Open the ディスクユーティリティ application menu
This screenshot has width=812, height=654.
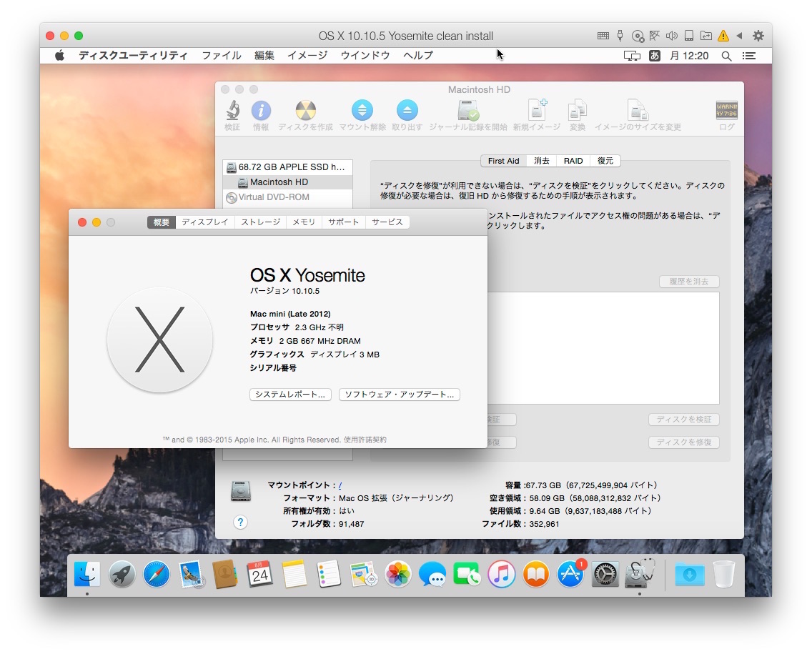point(133,56)
